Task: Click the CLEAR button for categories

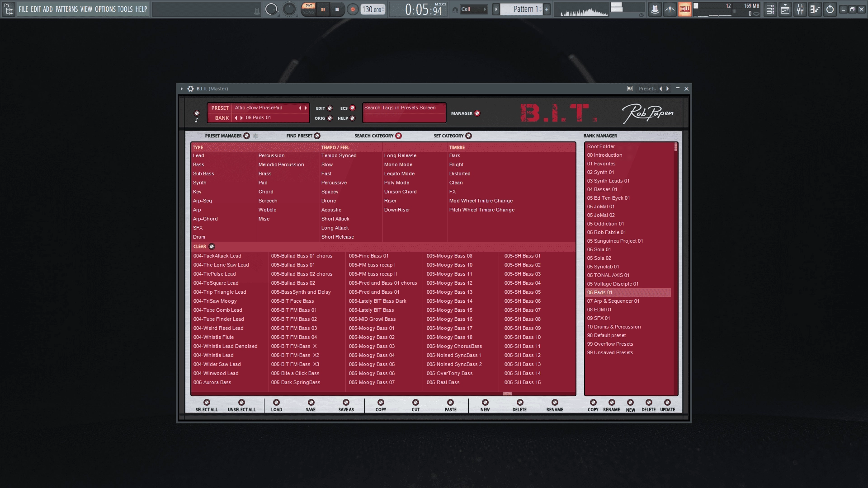Action: coord(212,246)
